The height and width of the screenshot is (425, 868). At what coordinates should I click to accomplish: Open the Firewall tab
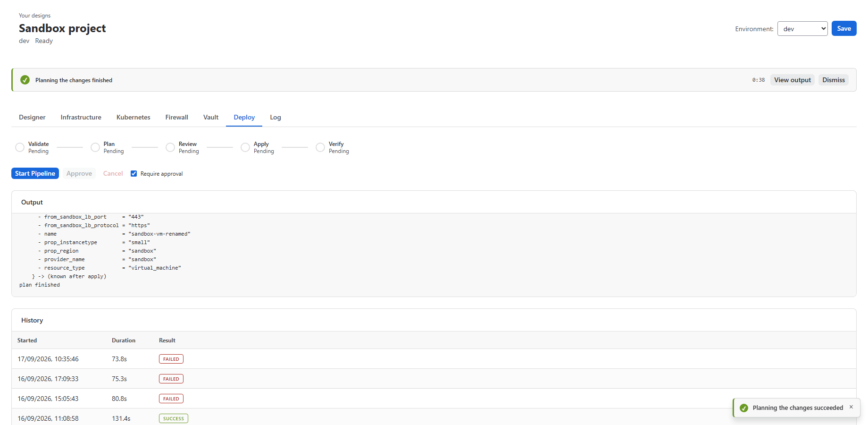(x=177, y=117)
